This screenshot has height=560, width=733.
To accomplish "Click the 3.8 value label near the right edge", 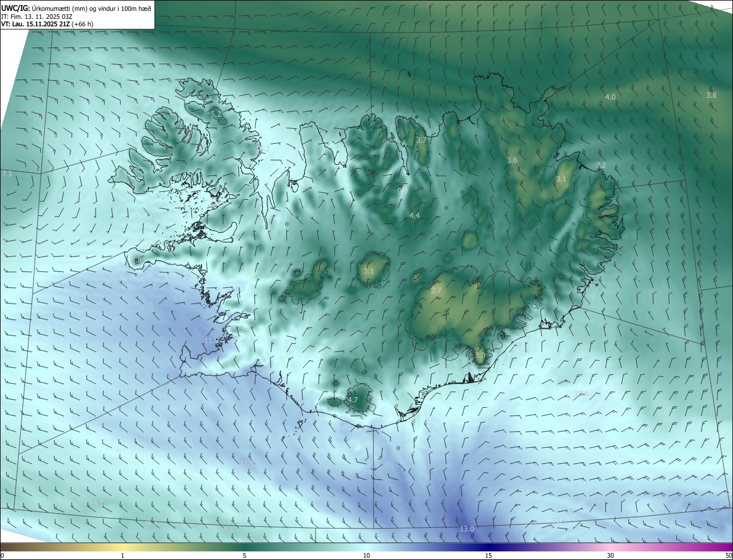I will pos(711,96).
